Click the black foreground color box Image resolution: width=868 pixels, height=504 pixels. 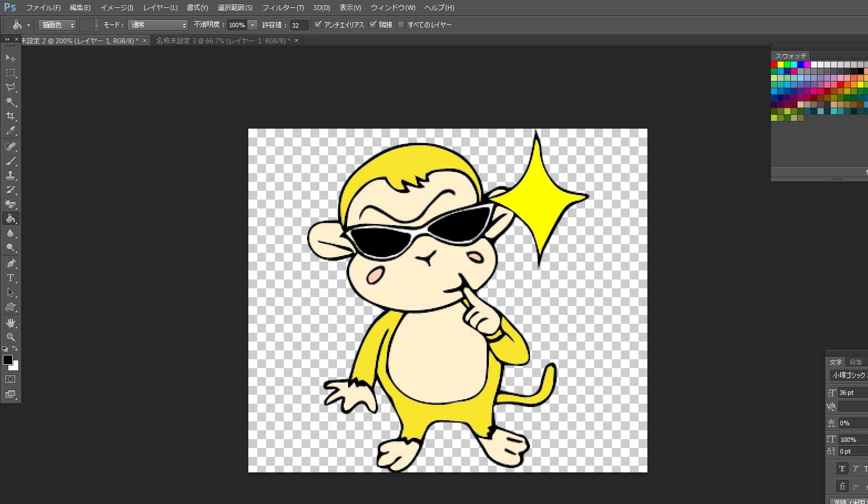pos(8,360)
